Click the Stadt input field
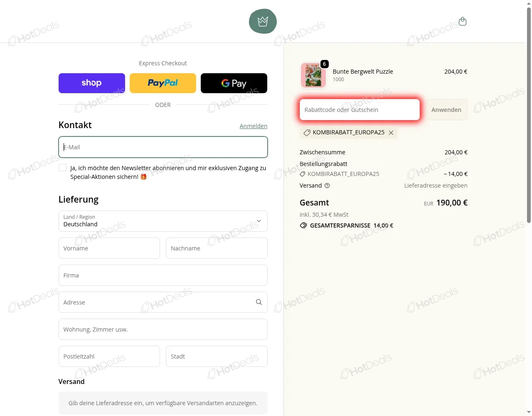 click(x=217, y=357)
